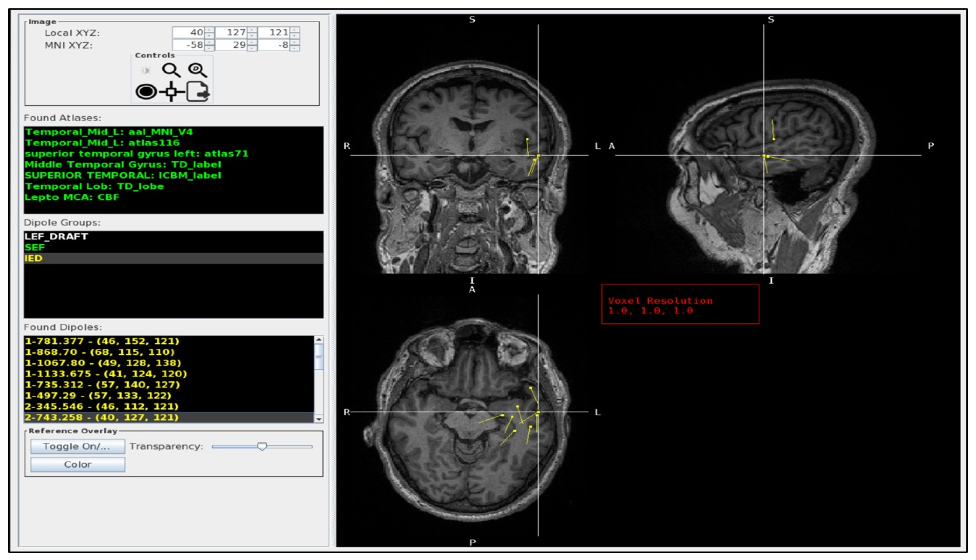Increase the MNI Z value -8 stepper
Screen dimensions: 976x560
295,42
